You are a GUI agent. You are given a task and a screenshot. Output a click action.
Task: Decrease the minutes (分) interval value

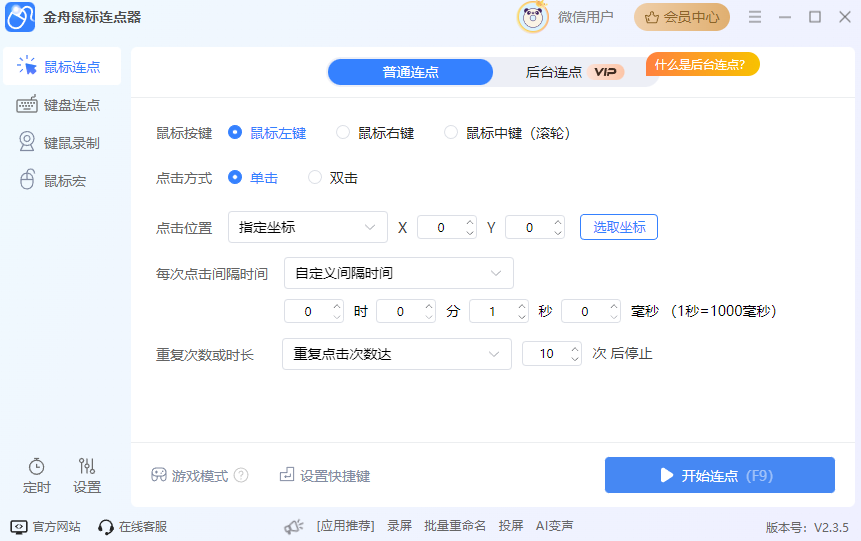tap(429, 317)
